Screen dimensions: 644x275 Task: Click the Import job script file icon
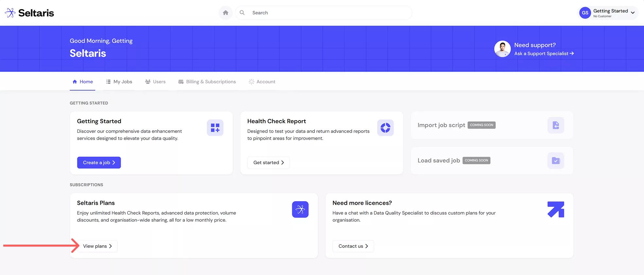tap(556, 125)
